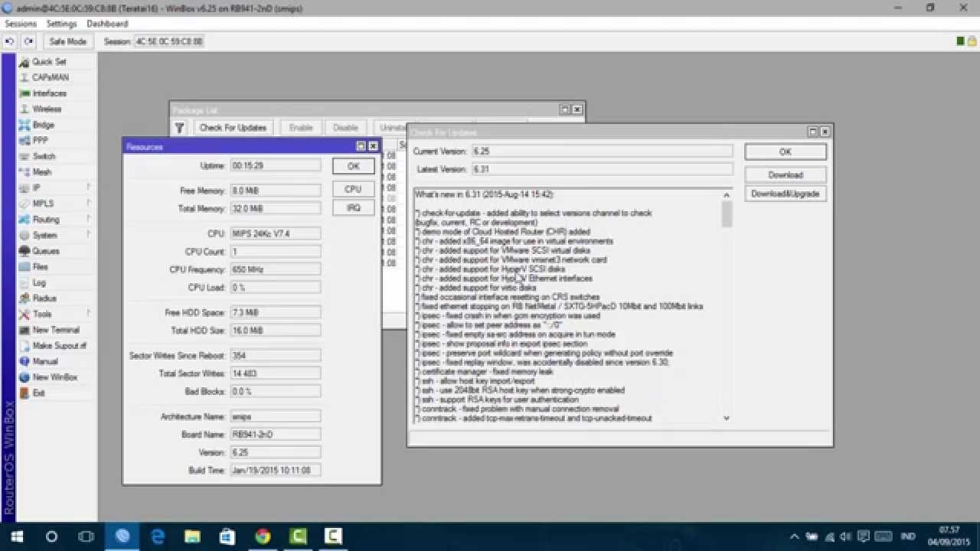Viewport: 980px width, 551px height.
Task: Open the Switch menu
Action: pos(44,156)
